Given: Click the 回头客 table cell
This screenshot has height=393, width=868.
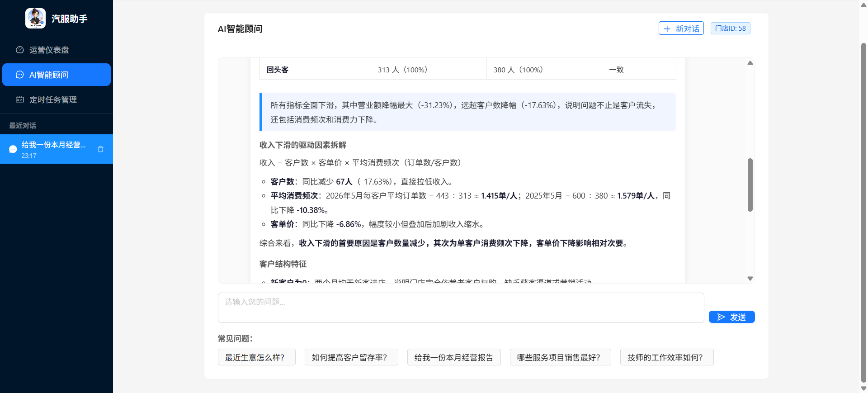Looking at the screenshot, I should point(315,69).
